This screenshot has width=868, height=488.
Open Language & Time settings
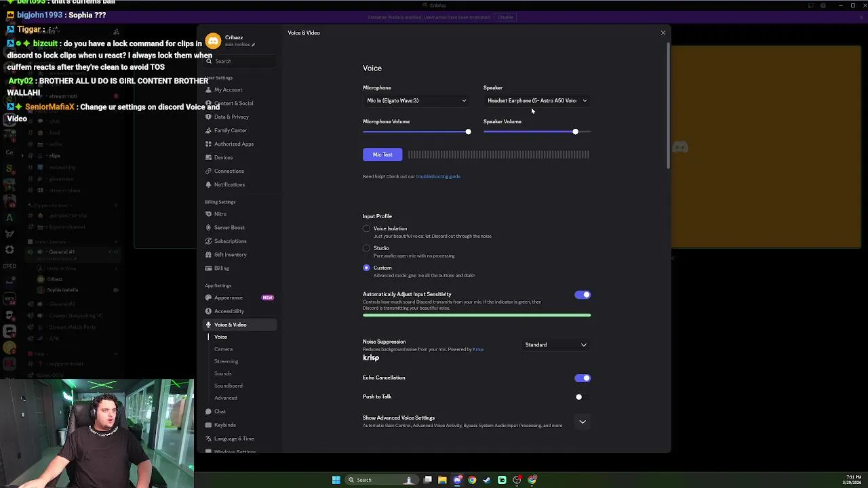[x=239, y=439]
